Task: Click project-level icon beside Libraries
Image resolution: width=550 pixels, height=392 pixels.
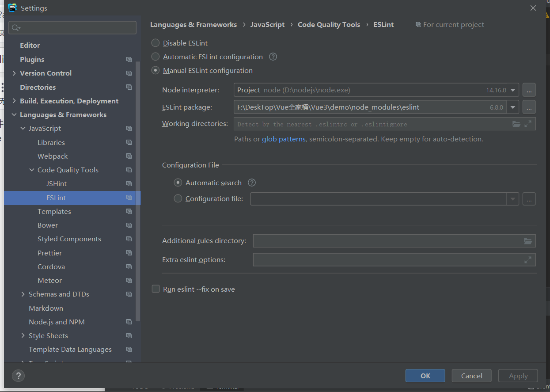Action: coord(129,142)
